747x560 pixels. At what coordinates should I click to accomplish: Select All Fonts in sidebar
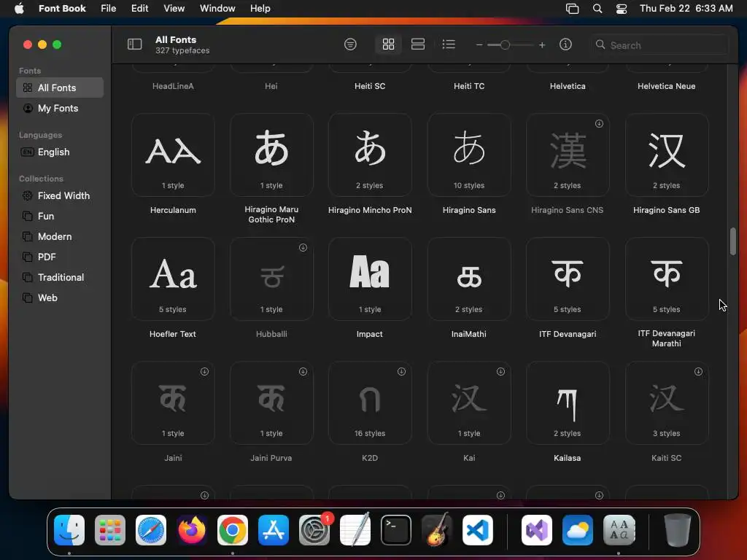click(60, 87)
